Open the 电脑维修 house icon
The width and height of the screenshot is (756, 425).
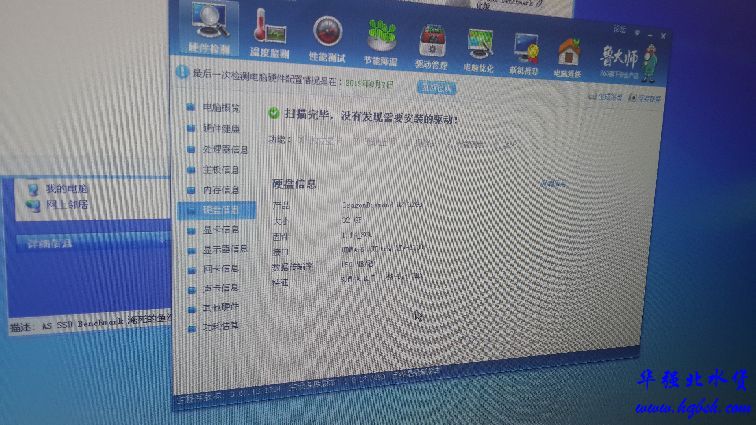tap(568, 58)
